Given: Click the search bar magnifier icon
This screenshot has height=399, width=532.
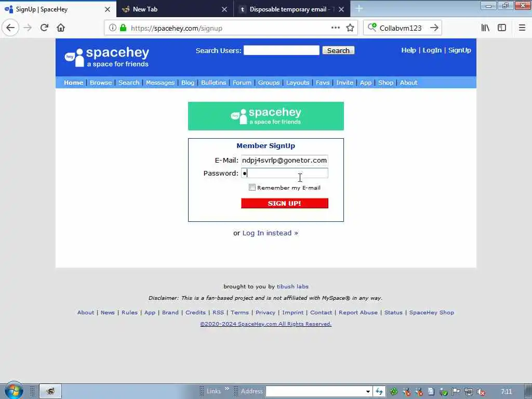Looking at the screenshot, I should click(372, 27).
